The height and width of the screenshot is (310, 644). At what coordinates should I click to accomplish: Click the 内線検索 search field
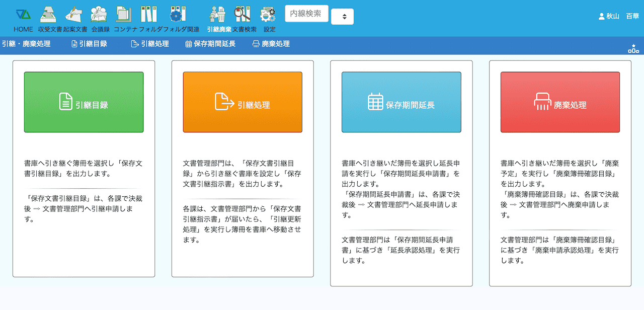click(306, 14)
